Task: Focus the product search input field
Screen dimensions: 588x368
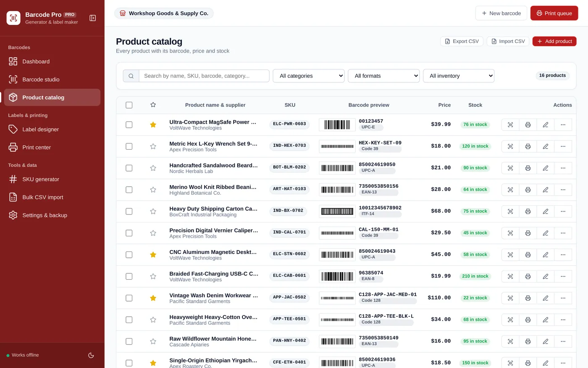Action: coord(204,76)
